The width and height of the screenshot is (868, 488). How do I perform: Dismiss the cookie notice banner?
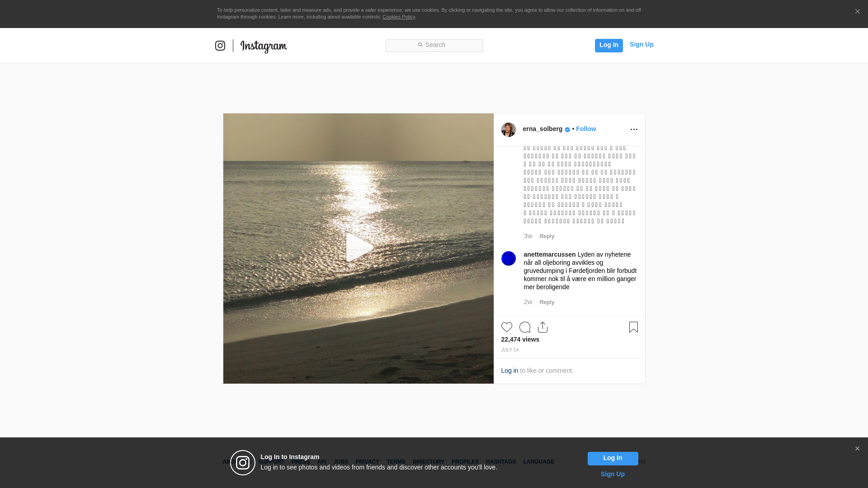(857, 12)
